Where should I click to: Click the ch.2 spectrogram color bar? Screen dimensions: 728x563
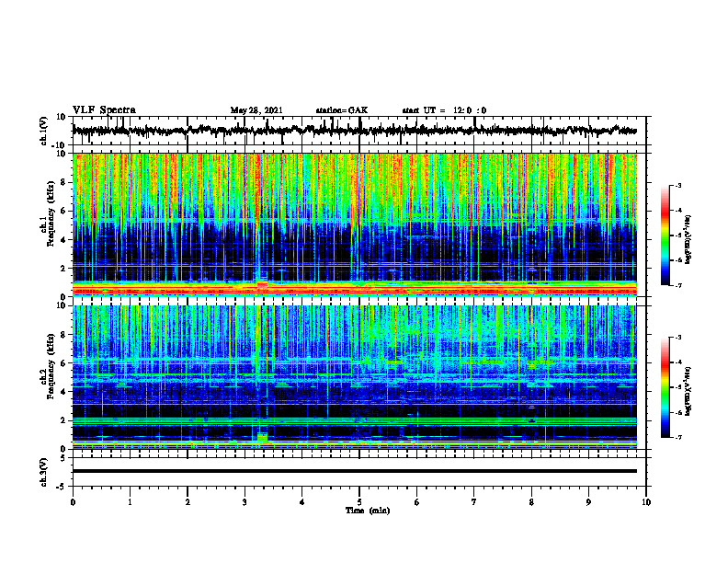(x=665, y=387)
